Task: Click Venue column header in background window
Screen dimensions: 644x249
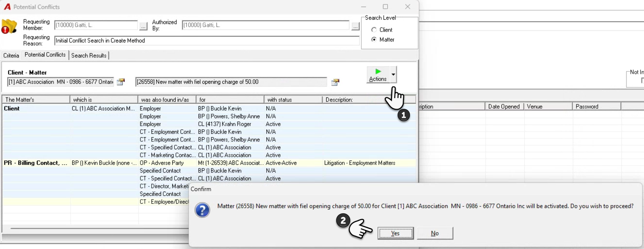Action: click(548, 107)
